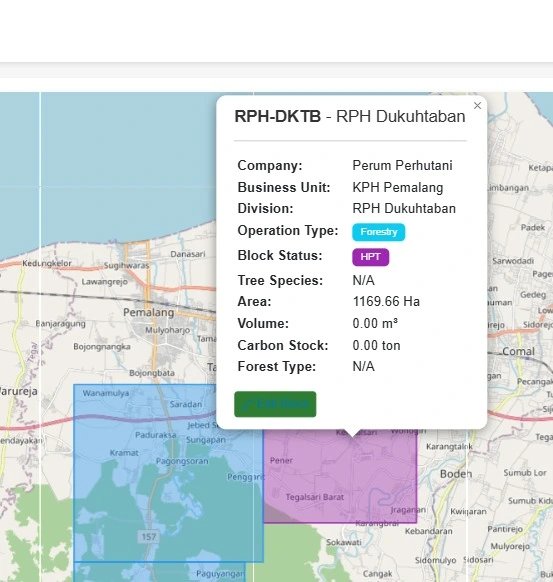Click the green Edit Block button
Screen dimensions: 553x582
click(275, 404)
